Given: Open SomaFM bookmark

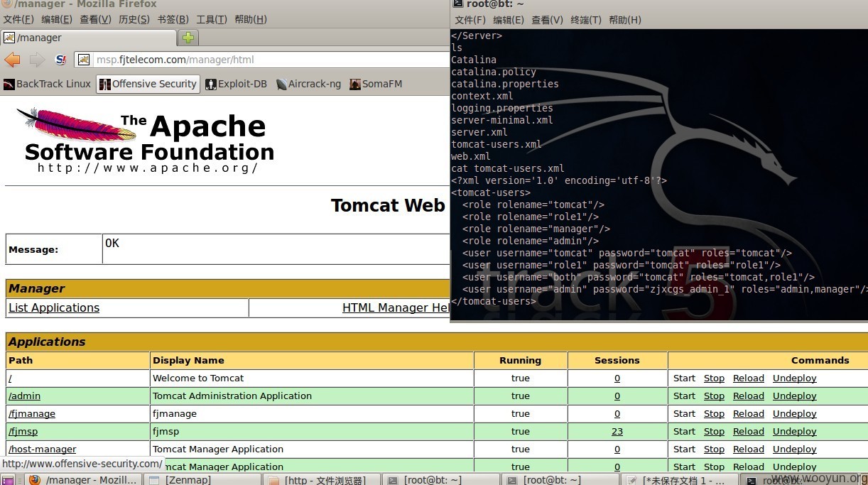Looking at the screenshot, I should click(376, 84).
